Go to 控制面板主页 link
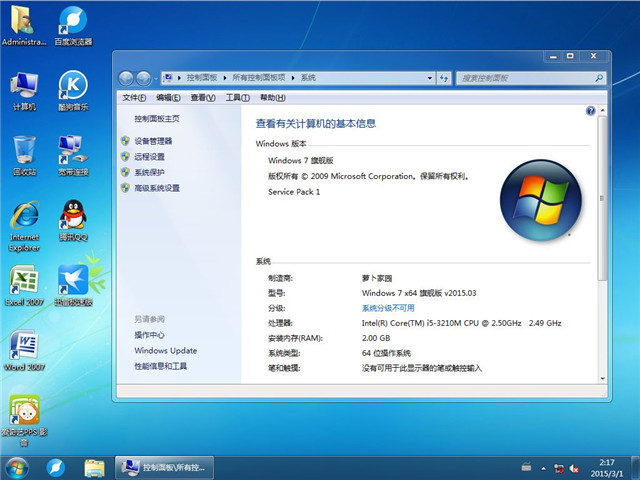Viewport: 640px width, 480px height. click(x=157, y=119)
